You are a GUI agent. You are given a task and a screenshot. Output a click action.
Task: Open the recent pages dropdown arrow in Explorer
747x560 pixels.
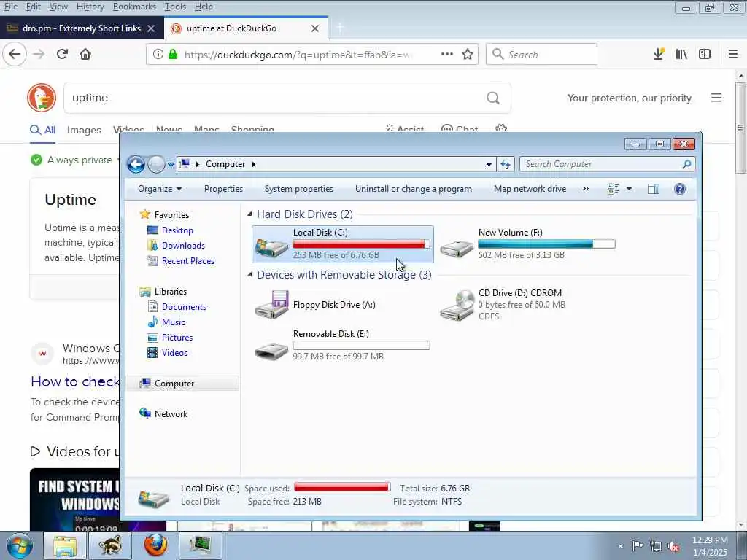coord(171,165)
